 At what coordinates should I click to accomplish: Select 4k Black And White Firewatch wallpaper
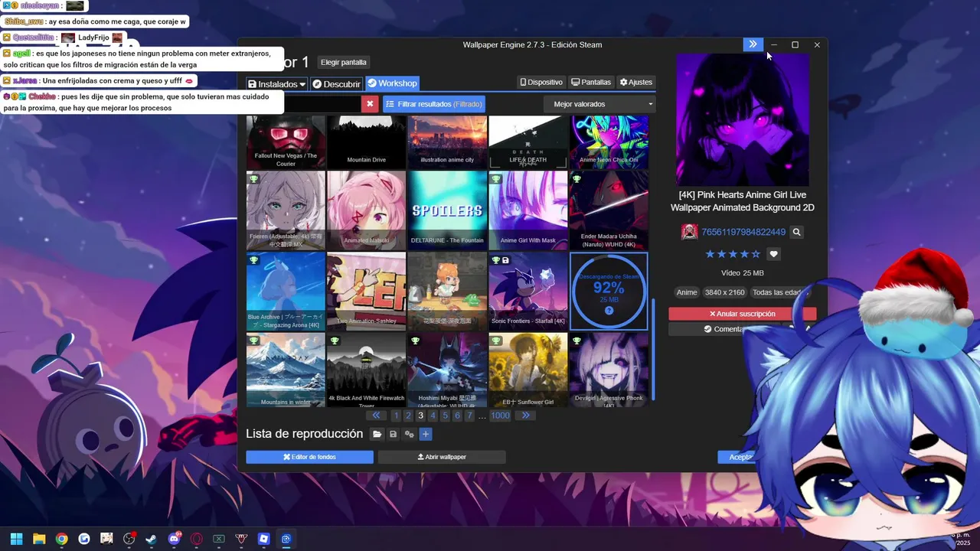tap(366, 370)
